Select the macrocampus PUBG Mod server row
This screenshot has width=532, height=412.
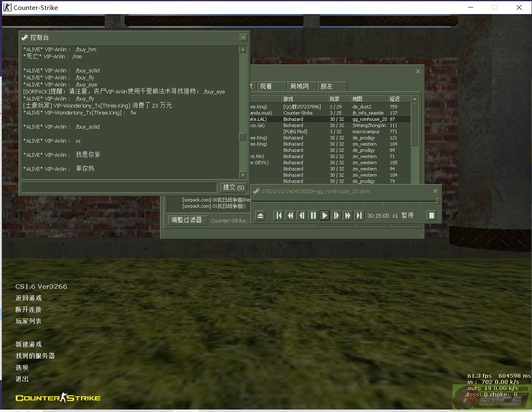tap(330, 132)
